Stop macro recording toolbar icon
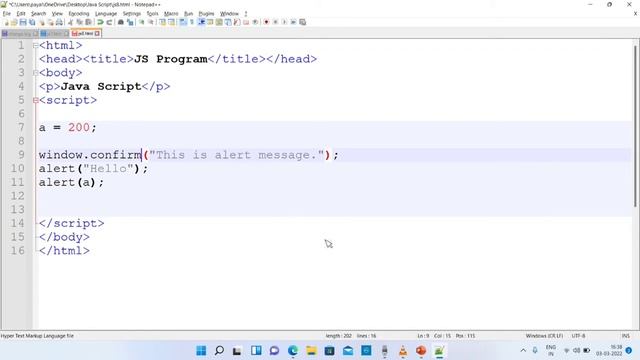The image size is (640, 360). click(276, 22)
